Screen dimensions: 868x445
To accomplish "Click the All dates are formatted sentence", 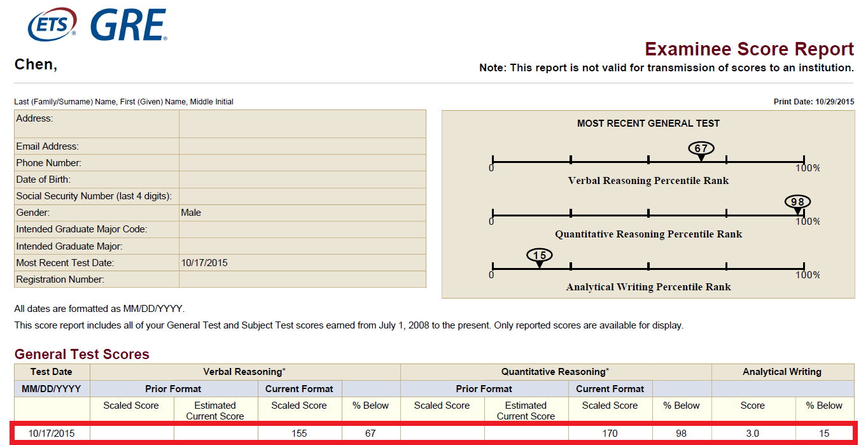I will 99,309.
